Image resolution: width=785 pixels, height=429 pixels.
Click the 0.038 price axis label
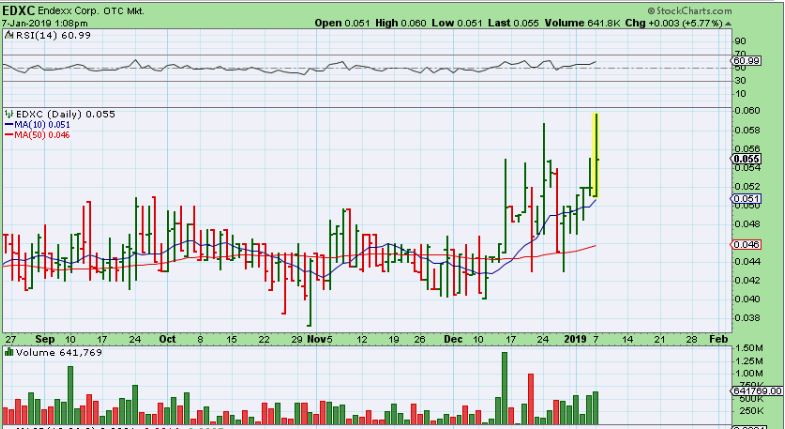click(x=747, y=318)
